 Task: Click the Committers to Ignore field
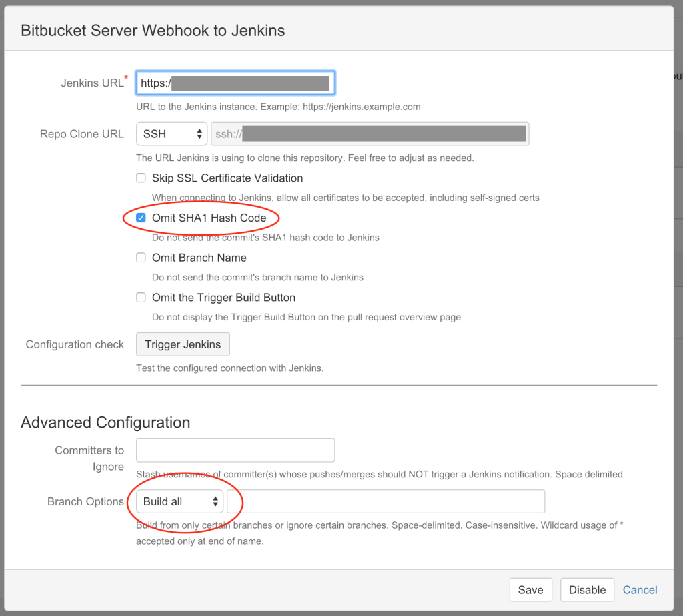click(235, 450)
